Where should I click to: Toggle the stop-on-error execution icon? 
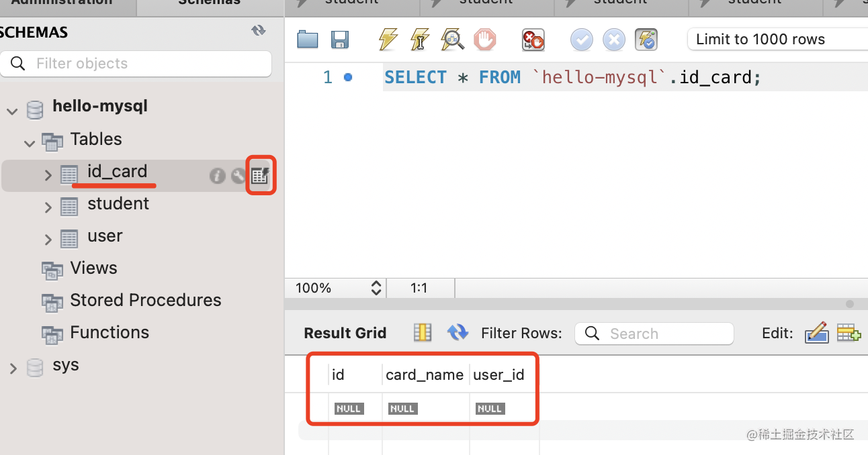point(533,40)
